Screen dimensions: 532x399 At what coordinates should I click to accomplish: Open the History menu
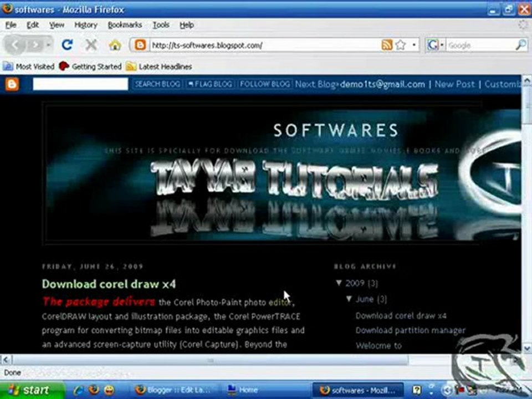86,25
